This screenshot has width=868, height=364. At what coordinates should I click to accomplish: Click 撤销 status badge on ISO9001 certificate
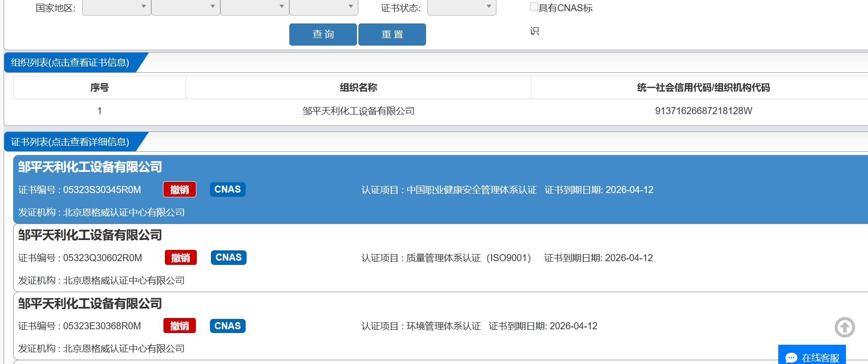180,257
